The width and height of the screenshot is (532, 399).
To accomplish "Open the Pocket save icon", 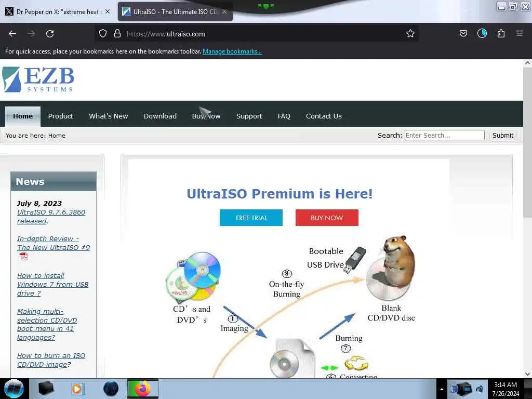I will (x=463, y=33).
